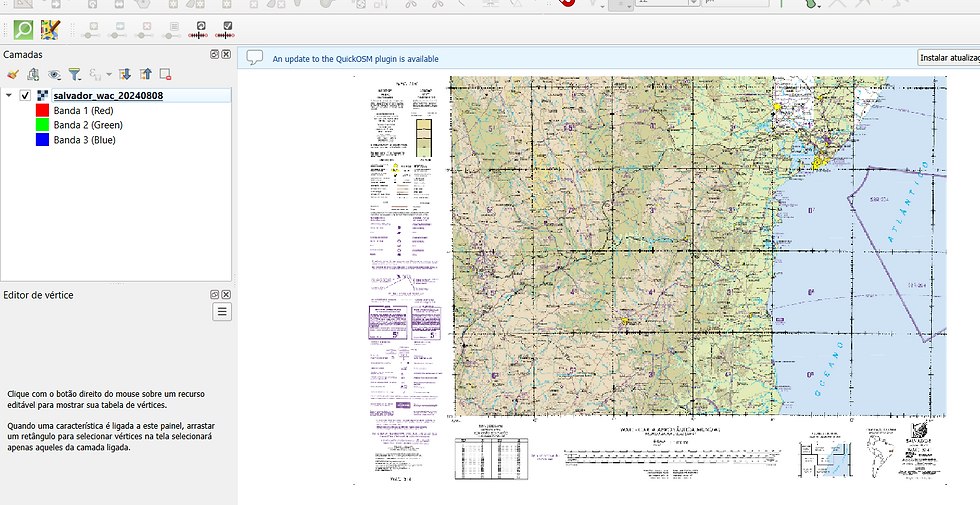Open the QuickOSM green magnifier tool
This screenshot has width=980, height=505.
coord(24,29)
